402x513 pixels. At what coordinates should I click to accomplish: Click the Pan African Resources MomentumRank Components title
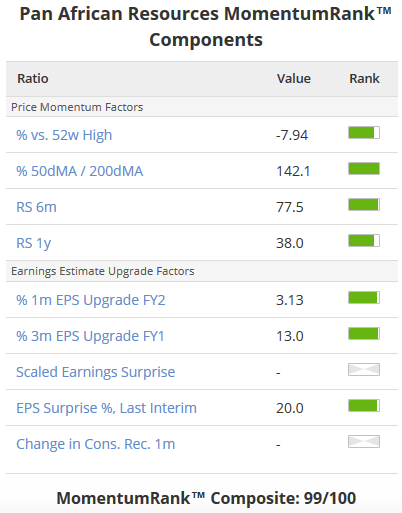pyautogui.click(x=206, y=27)
